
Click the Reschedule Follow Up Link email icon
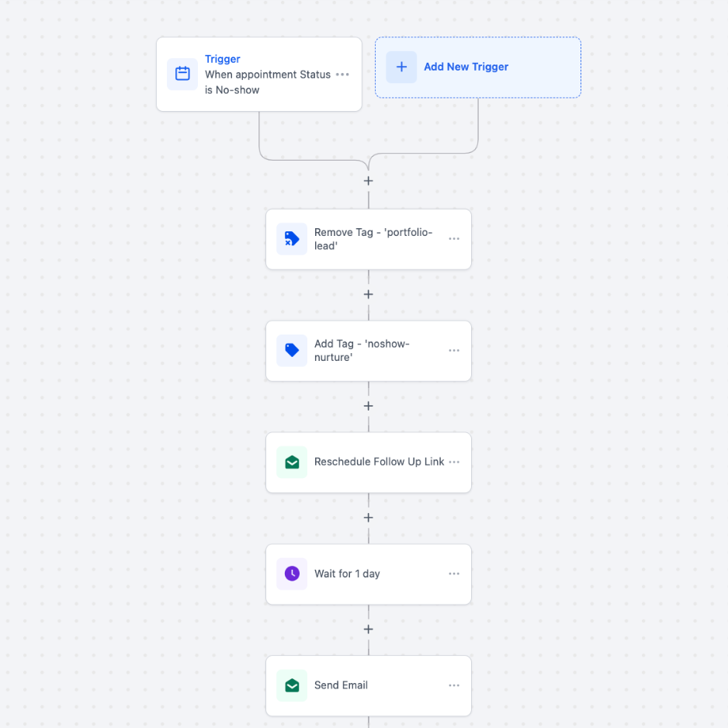click(292, 463)
